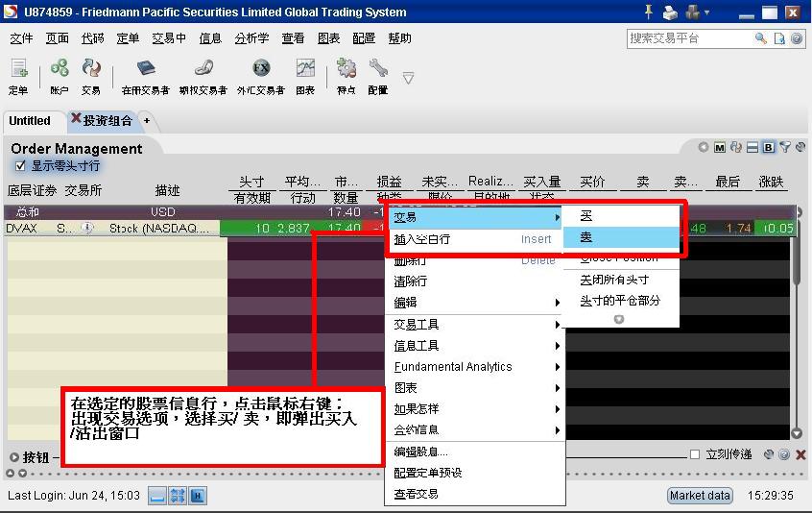The width and height of the screenshot is (812, 513).
Task: Toggle the bold B button in panel header
Action: 768,147
